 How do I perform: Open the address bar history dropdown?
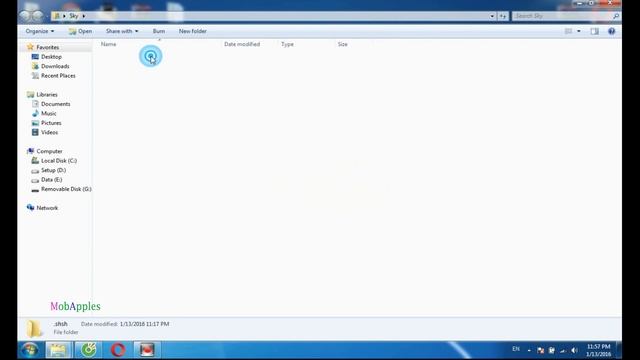(x=492, y=16)
